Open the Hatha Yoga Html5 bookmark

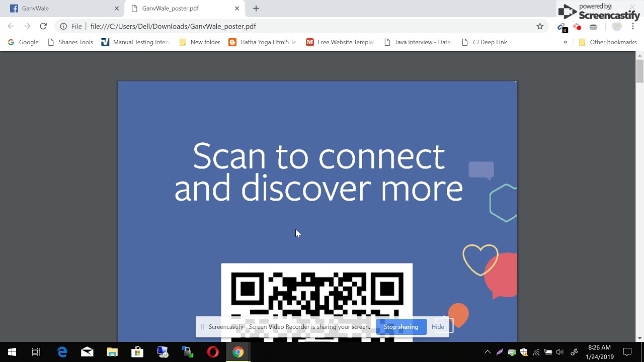point(263,42)
